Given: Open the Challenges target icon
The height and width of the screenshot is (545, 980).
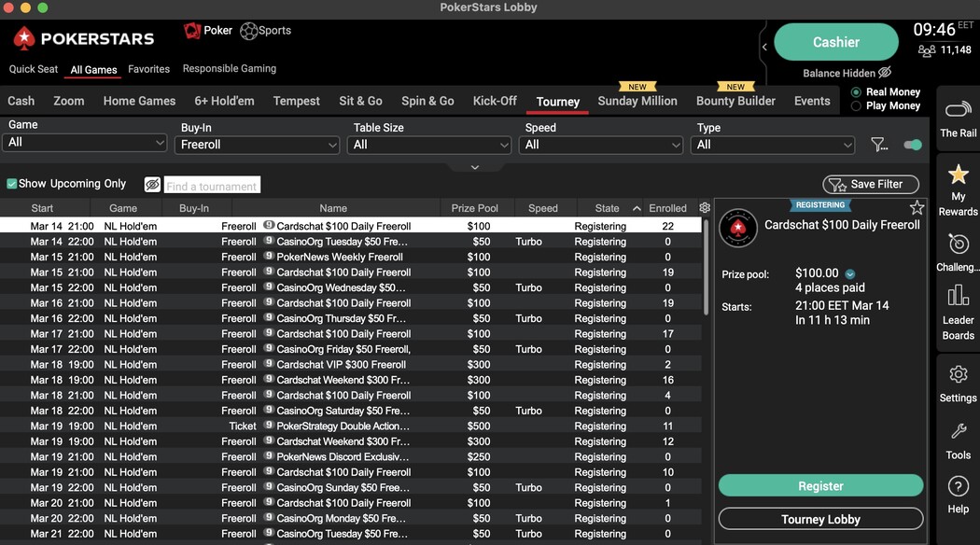Looking at the screenshot, I should pos(958,244).
